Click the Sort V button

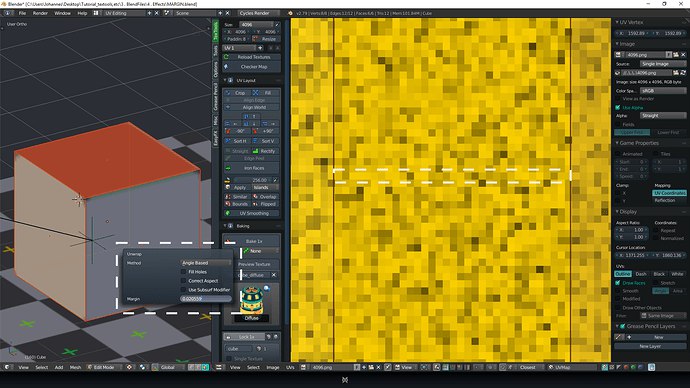(266, 141)
